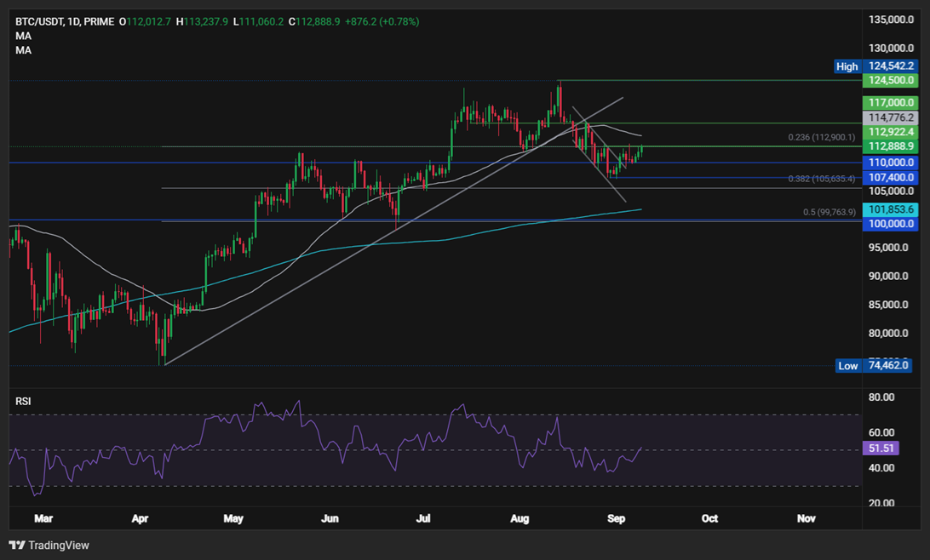Click the Jul label on time axis
The width and height of the screenshot is (930, 560).
(423, 517)
